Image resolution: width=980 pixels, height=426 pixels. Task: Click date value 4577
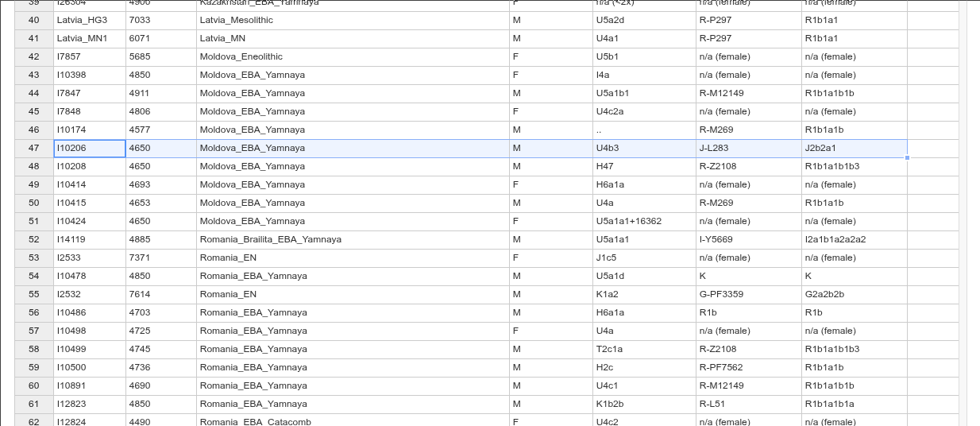pos(161,130)
